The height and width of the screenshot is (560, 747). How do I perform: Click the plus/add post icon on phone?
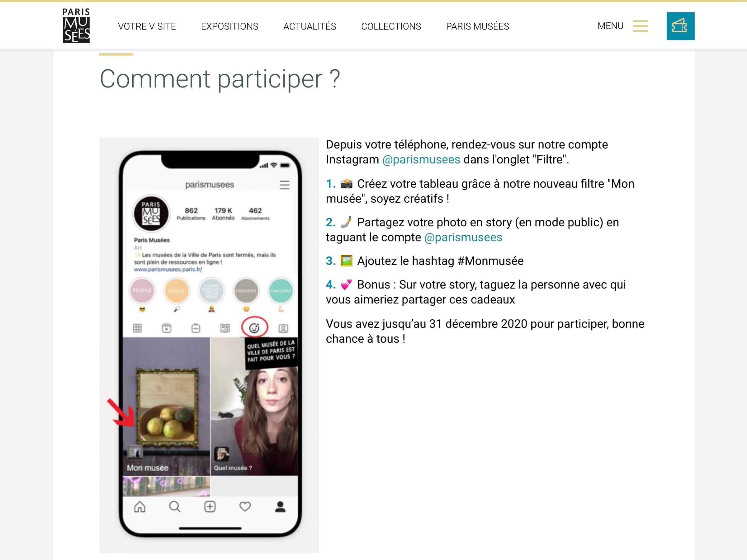210,504
